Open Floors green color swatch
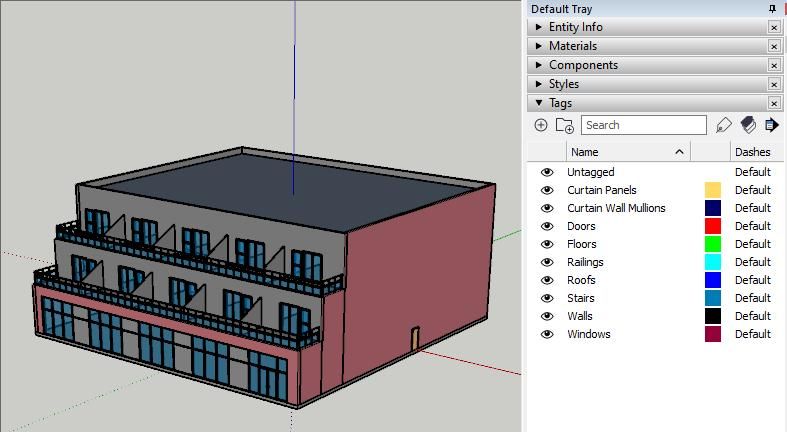Image resolution: width=787 pixels, height=432 pixels. click(x=713, y=244)
